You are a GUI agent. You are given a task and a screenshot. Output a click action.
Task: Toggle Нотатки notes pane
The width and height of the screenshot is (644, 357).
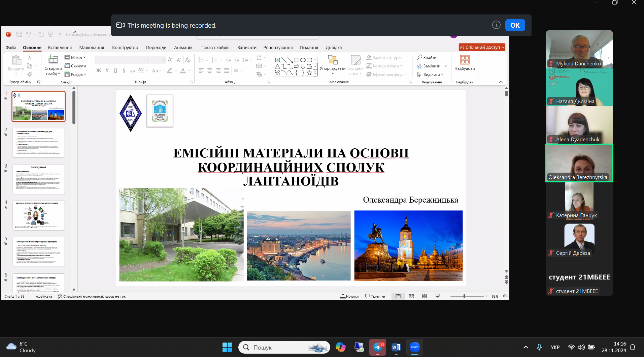(349, 296)
